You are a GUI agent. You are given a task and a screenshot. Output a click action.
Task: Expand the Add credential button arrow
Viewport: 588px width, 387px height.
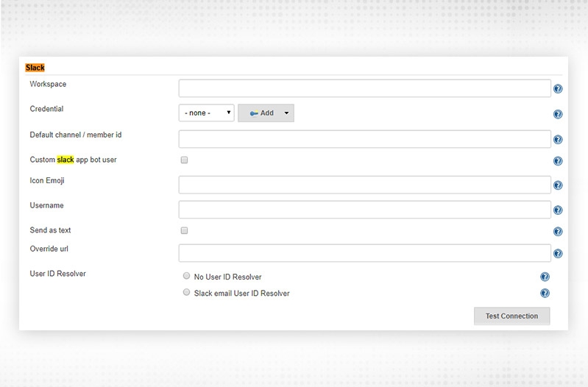(x=286, y=113)
